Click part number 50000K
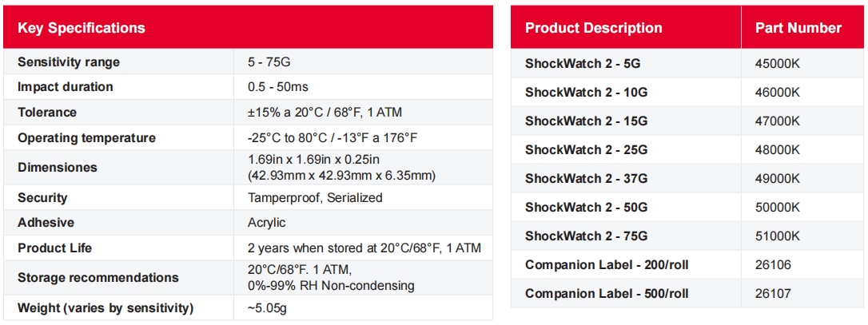This screenshot has height=325, width=868. click(x=777, y=208)
